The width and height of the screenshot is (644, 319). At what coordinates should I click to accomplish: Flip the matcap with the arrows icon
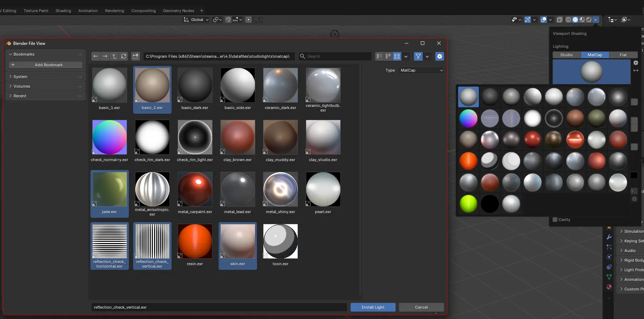636,71
